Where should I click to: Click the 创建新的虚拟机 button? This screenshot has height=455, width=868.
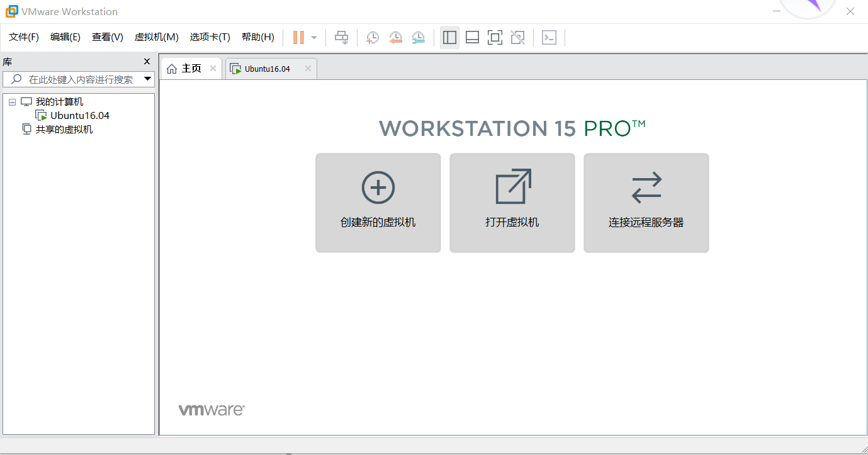(378, 203)
